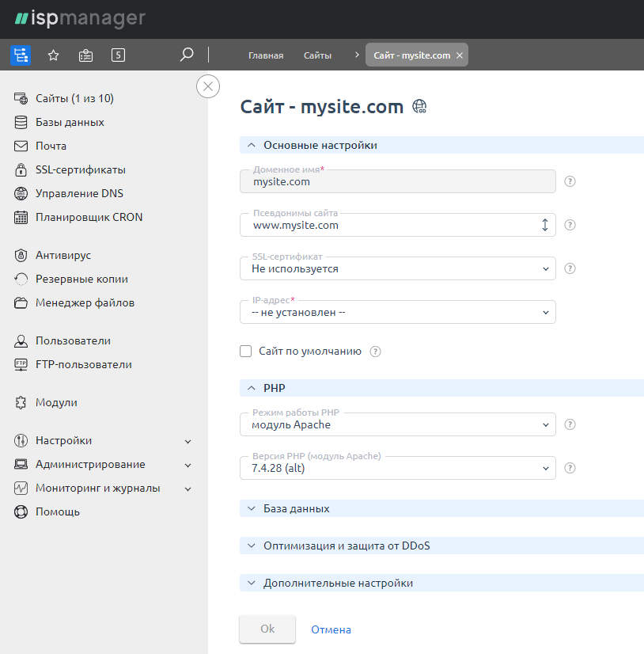Click the Отмена link
Image resolution: width=644 pixels, height=654 pixels.
(x=331, y=630)
